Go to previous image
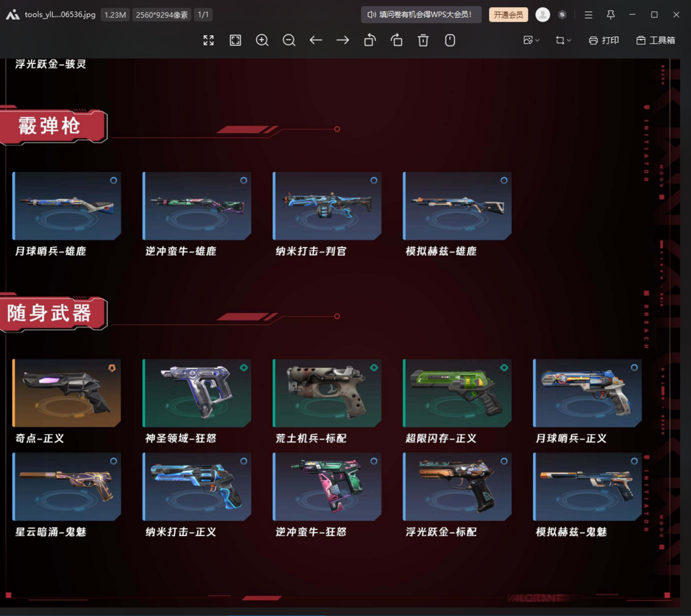 315,40
